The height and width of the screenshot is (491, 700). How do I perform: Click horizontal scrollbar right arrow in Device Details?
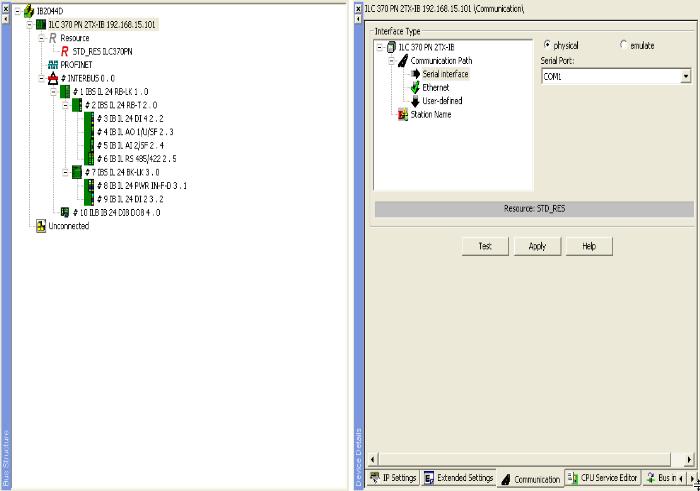(x=689, y=459)
